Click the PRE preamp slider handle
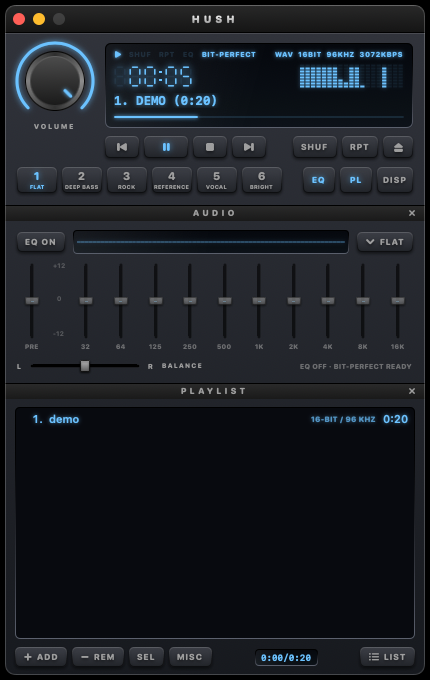Screen dimensions: 430x680 tap(32, 301)
